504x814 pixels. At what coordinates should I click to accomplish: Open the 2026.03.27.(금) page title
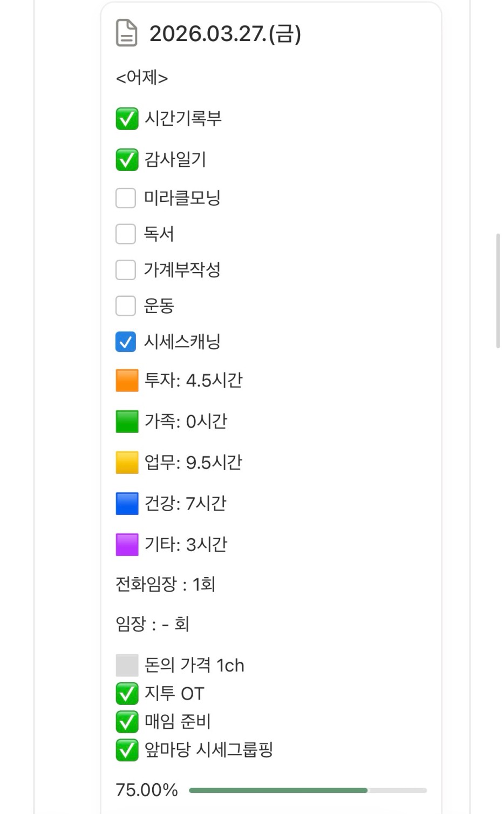pyautogui.click(x=225, y=33)
